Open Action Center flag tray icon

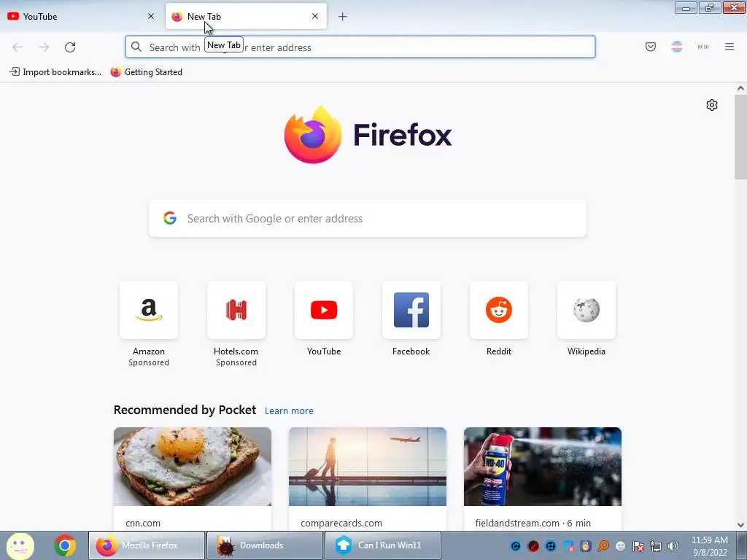pos(638,546)
